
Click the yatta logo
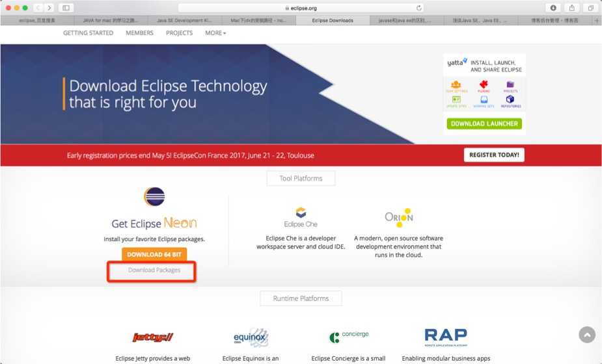tap(457, 62)
